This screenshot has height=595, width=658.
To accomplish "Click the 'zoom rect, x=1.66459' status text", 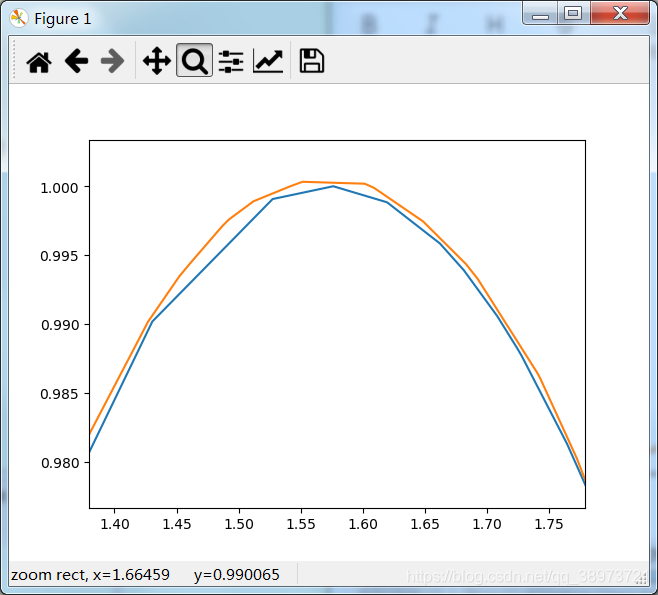I will pos(90,575).
